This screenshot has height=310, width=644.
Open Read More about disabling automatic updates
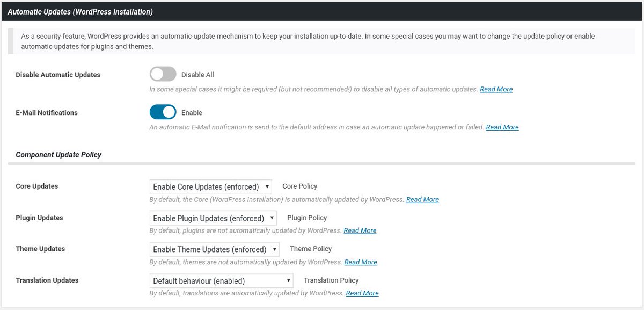[x=496, y=89]
